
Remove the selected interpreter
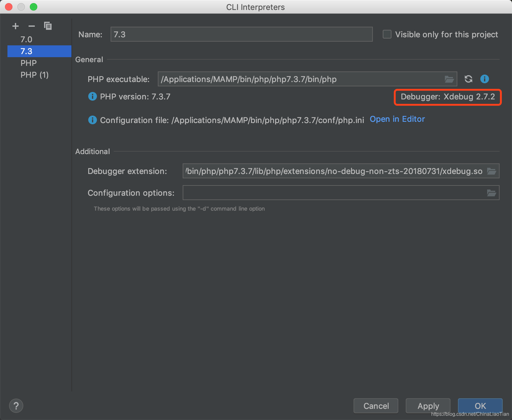(31, 26)
